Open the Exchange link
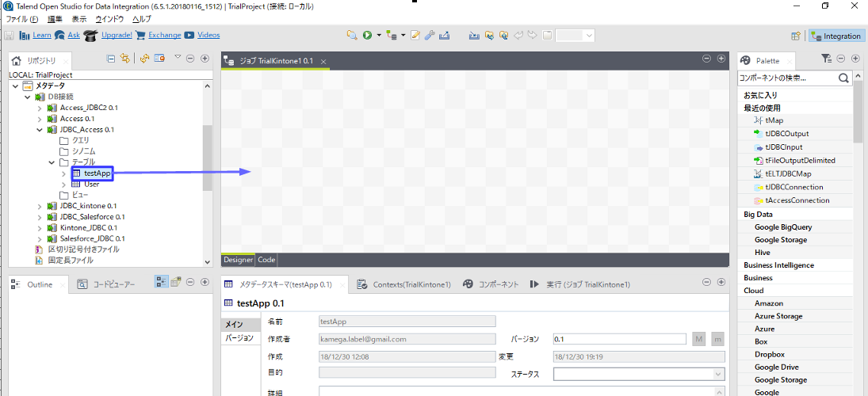Screen dimensions: 868x396 (164, 36)
